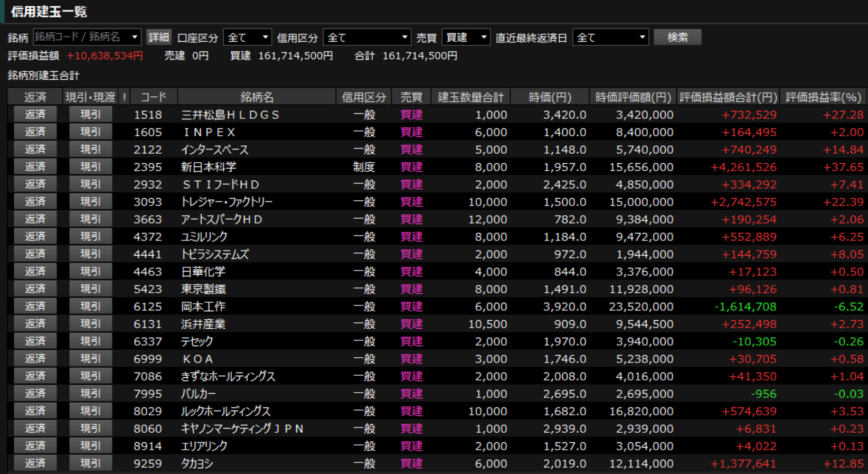Screen dimensions: 868x474
Task: Click the 時価評価額(円) column header
Action: pyautogui.click(x=633, y=97)
